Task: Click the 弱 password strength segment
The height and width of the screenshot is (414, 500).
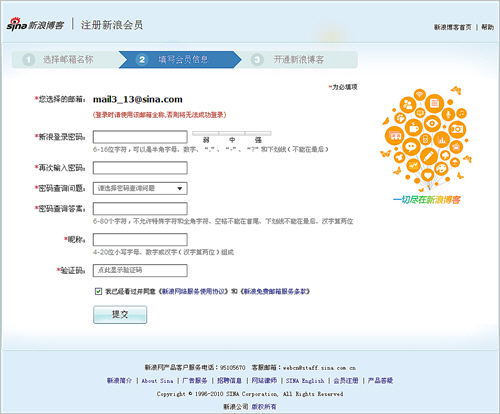Action: click(x=206, y=137)
